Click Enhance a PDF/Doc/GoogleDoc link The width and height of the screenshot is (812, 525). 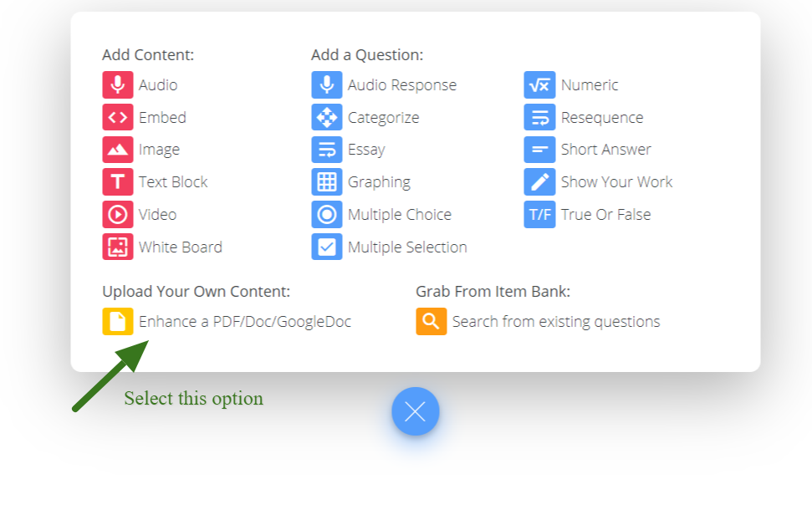243,321
